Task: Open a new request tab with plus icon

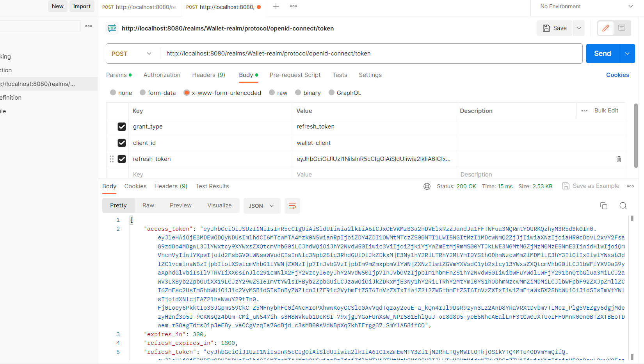Action: pos(276,6)
